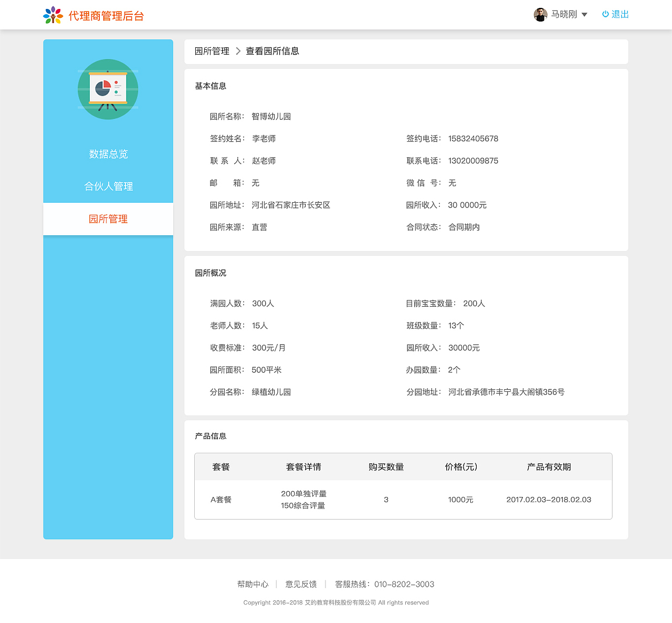
Task: Open the 数据总览 menu item
Action: [108, 154]
